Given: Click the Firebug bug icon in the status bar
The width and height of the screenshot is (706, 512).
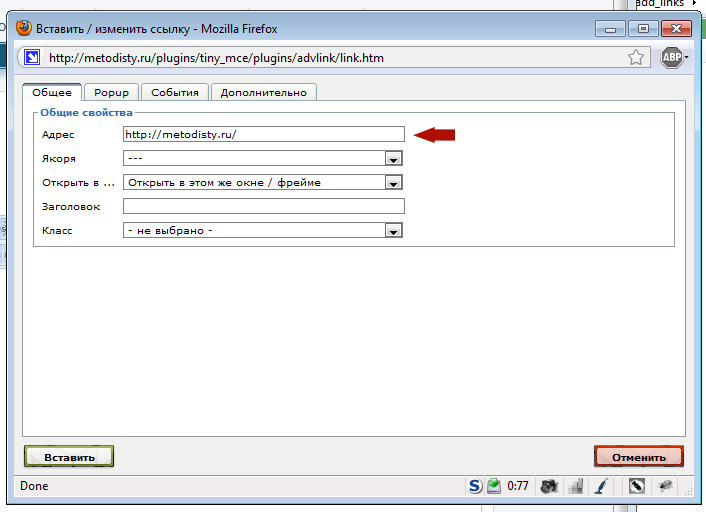Looking at the screenshot, I should 665,486.
